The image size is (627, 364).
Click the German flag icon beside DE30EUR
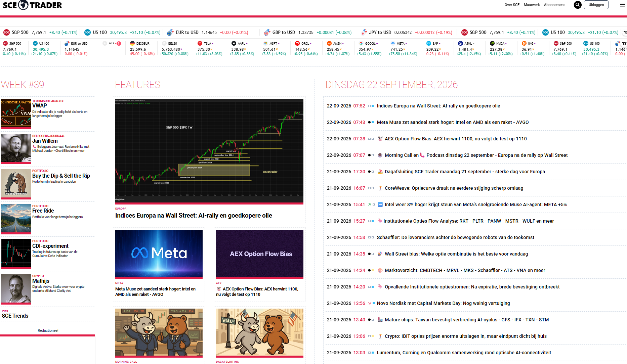(132, 43)
